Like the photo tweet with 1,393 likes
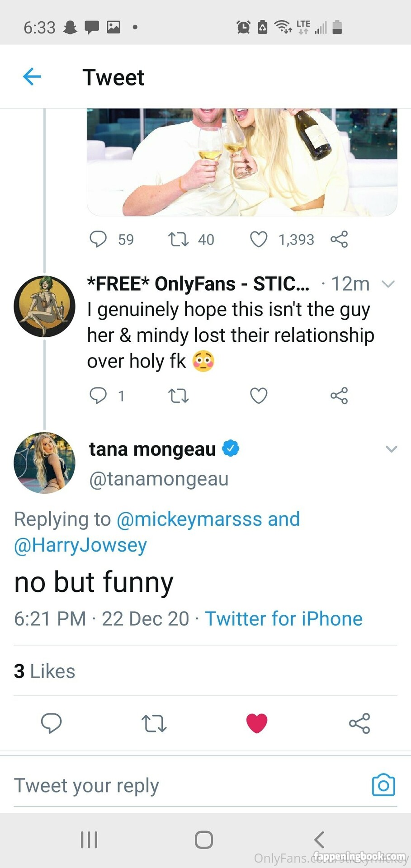The height and width of the screenshot is (868, 411). 259,239
